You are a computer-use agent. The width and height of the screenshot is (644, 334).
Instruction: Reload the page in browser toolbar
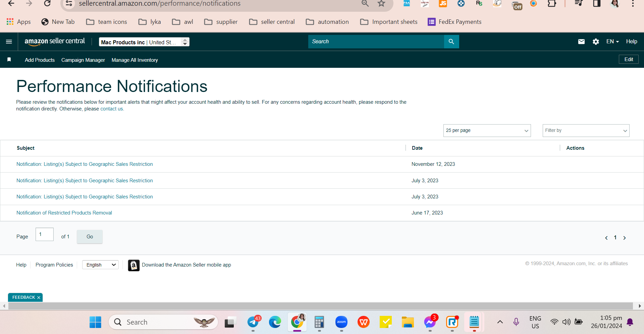47,3
